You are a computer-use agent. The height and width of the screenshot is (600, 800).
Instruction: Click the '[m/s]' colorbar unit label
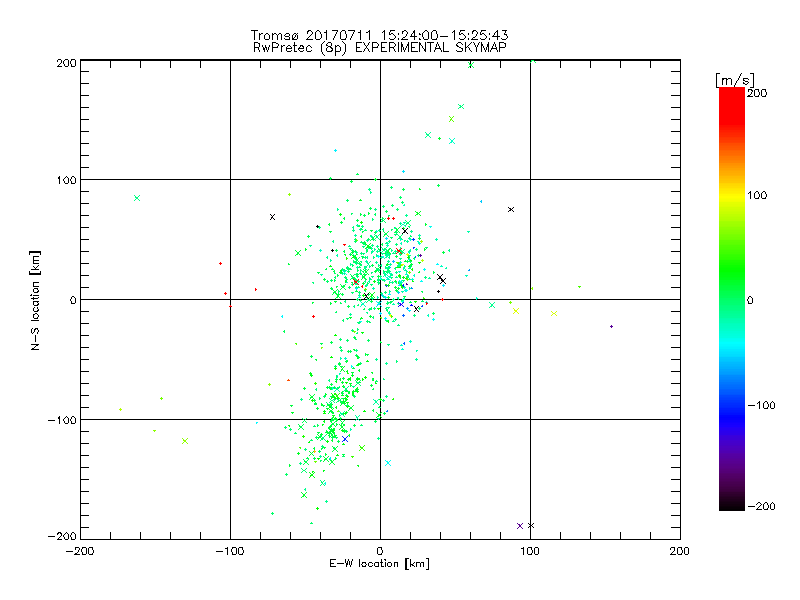(735, 80)
